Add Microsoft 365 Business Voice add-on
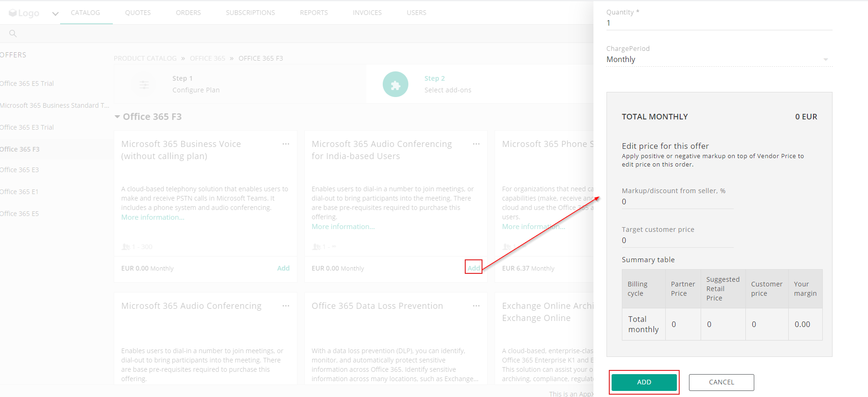The image size is (868, 397). coord(283,268)
